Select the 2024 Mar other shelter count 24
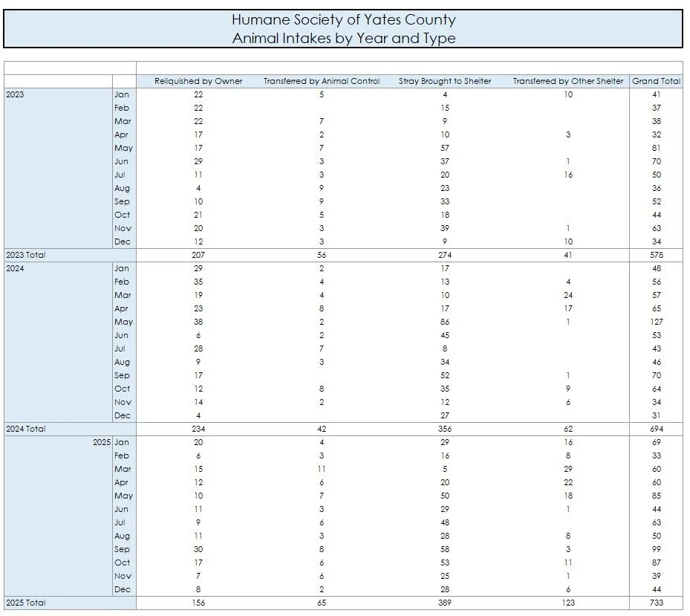Screen dimensions: 690x616 pyautogui.click(x=568, y=295)
